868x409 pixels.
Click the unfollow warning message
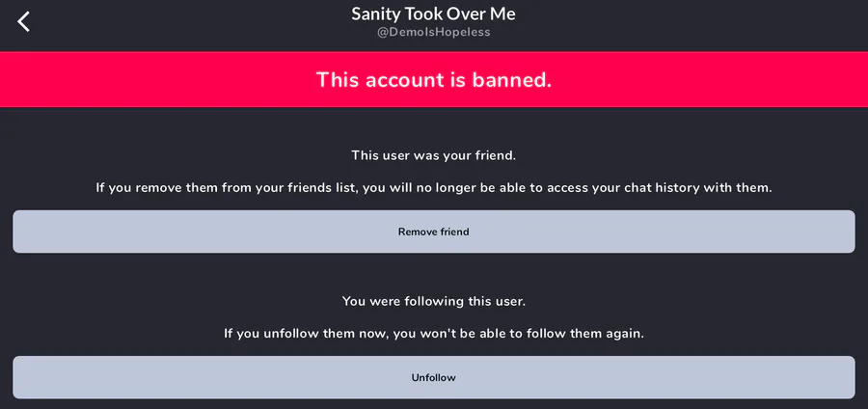click(433, 334)
